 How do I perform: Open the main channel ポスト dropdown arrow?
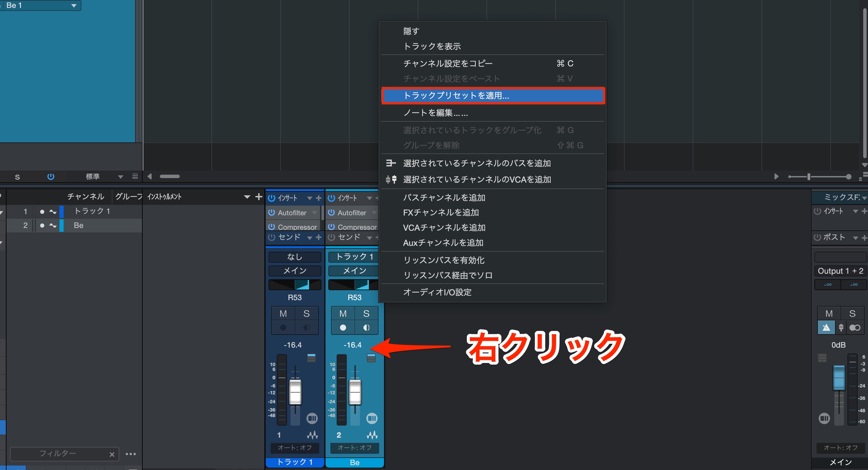(856, 238)
